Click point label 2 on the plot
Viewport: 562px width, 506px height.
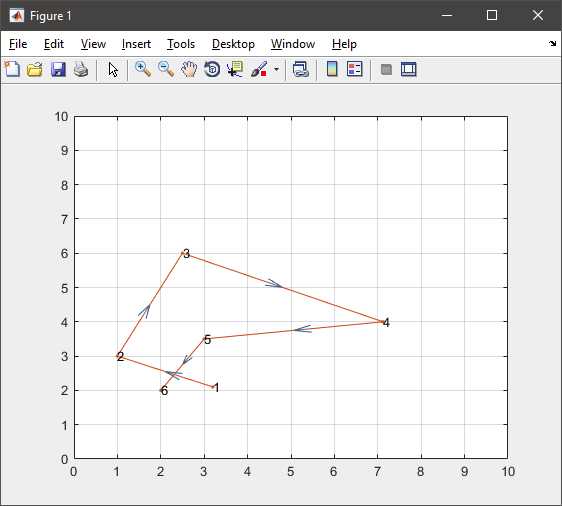point(120,357)
